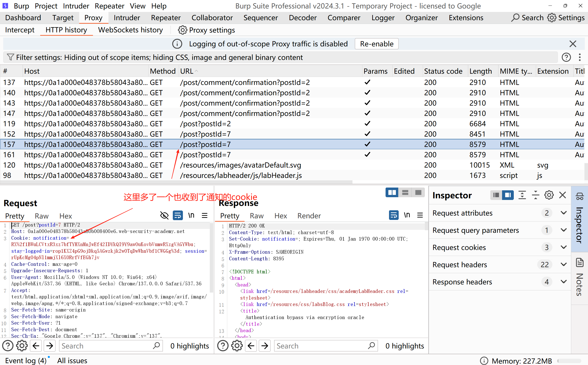Expand Response headers section
The width and height of the screenshot is (588, 365).
tap(563, 282)
